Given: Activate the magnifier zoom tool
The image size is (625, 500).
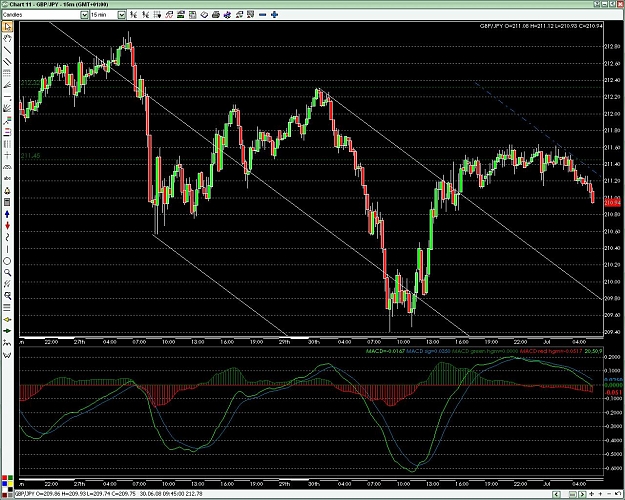Looking at the screenshot, I should [7, 273].
